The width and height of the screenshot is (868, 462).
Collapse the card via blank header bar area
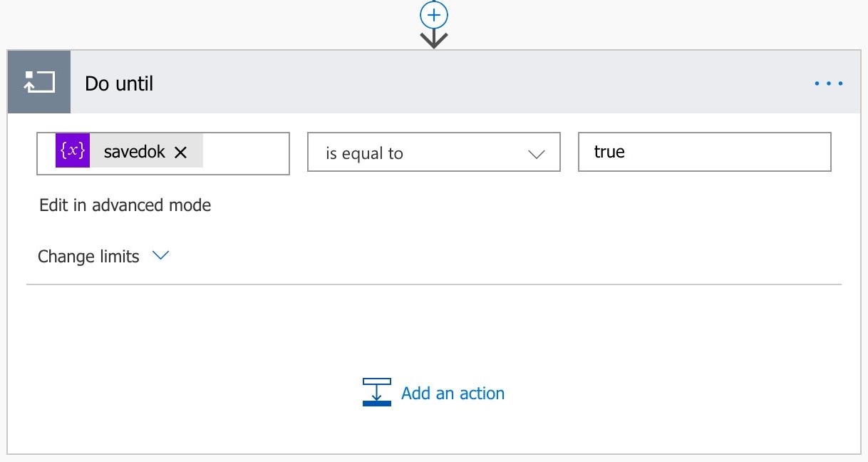463,83
